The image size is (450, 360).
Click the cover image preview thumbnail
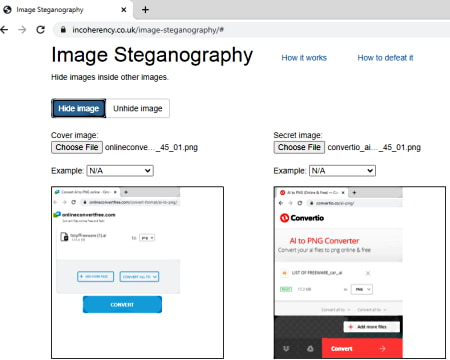coord(137,273)
